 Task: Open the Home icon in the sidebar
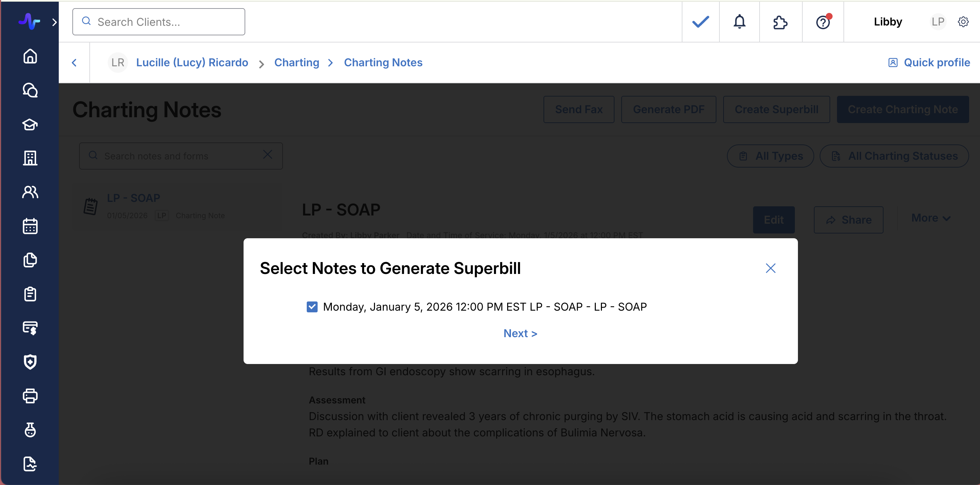tap(30, 56)
